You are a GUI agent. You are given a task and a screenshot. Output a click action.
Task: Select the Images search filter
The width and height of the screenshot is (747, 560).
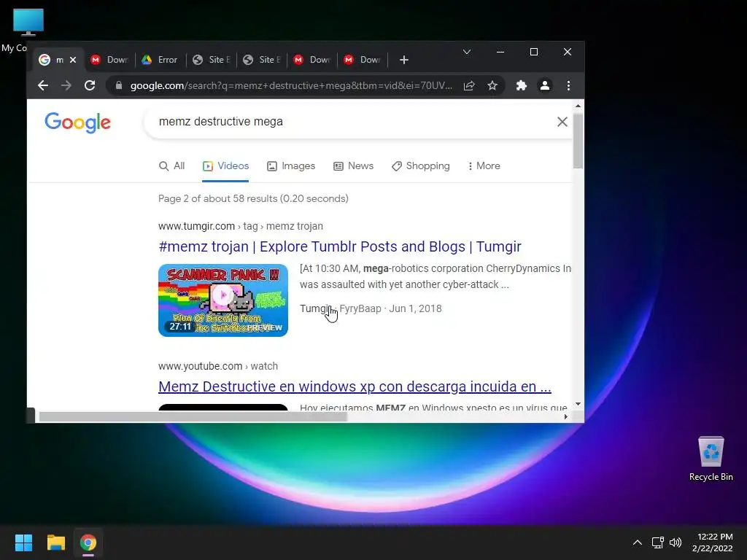[x=291, y=166]
